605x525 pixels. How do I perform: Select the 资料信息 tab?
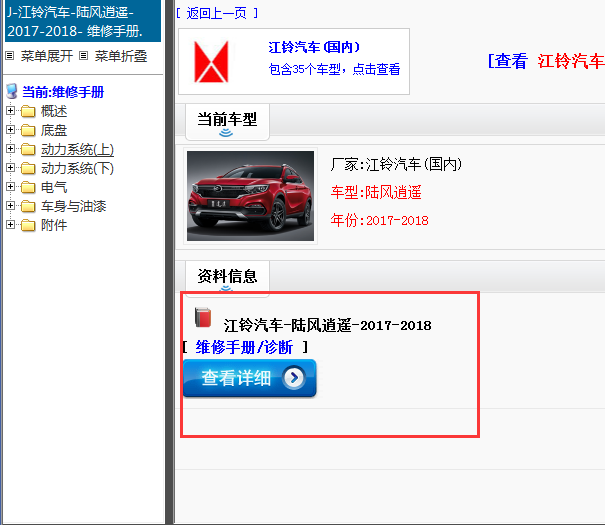227,278
